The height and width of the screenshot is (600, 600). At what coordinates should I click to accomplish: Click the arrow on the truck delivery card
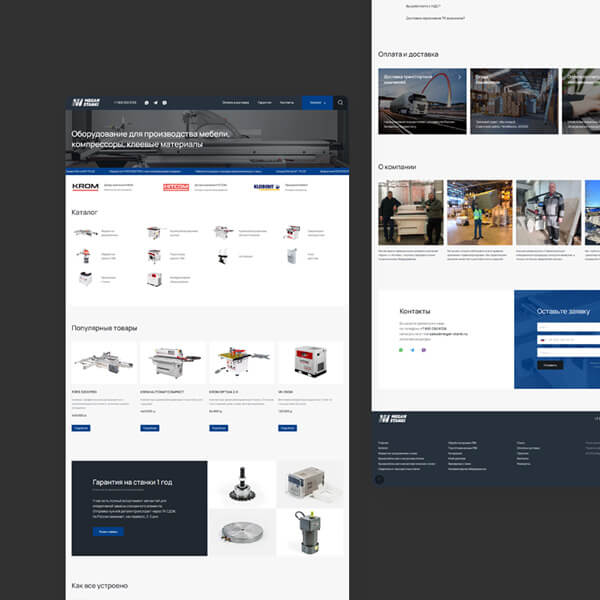(x=459, y=77)
